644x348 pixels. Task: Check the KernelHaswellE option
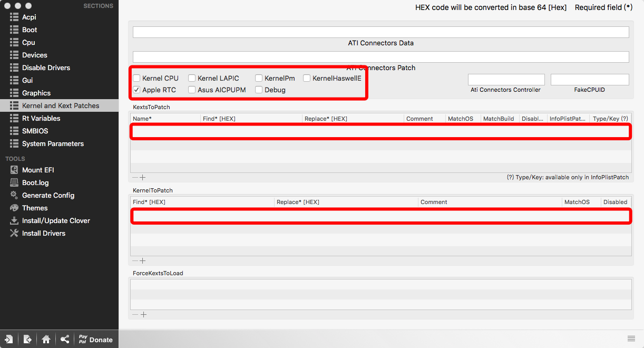point(307,78)
